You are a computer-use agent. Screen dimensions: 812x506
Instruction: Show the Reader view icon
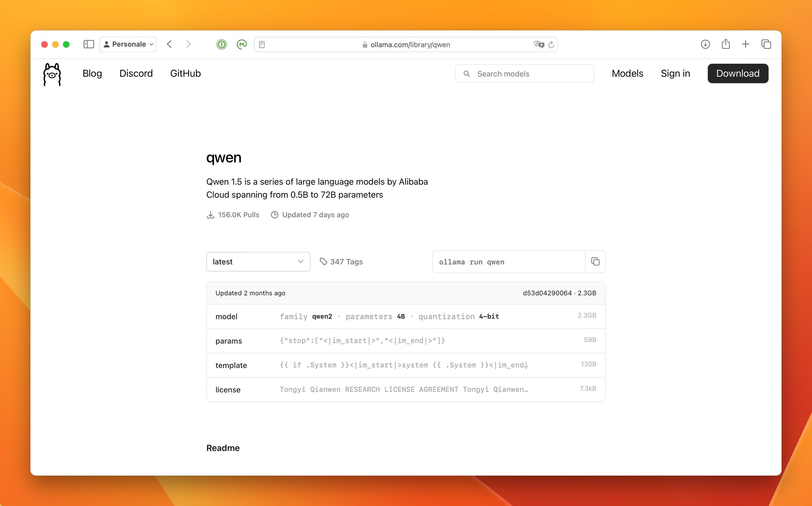pos(262,44)
